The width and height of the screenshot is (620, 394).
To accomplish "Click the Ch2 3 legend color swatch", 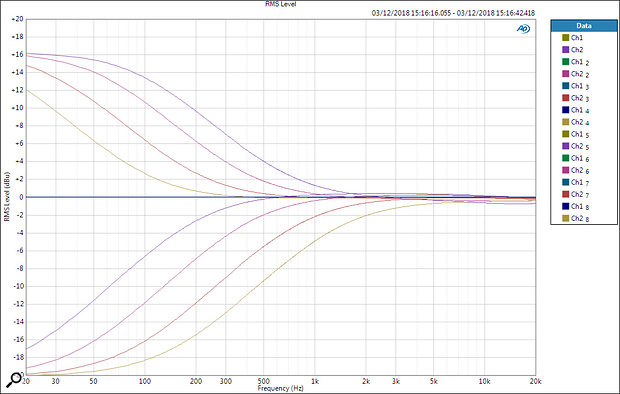I will tap(565, 98).
